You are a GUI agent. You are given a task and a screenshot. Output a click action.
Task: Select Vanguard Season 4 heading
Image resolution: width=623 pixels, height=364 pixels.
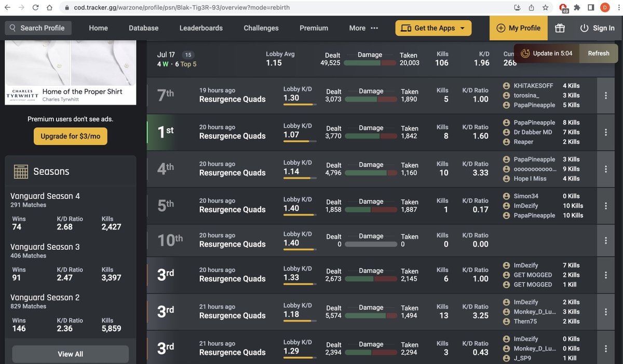coord(45,196)
